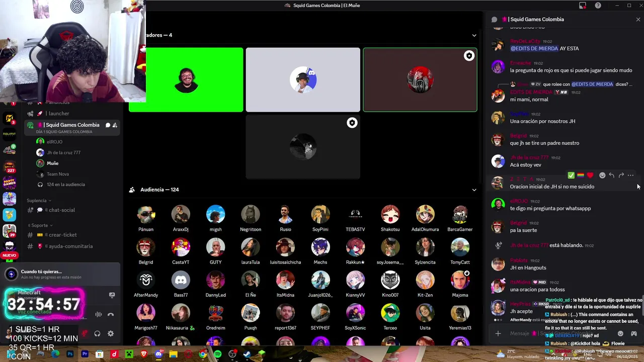This screenshot has width=644, height=362.
Task: Open audience member ArаxxDj's profile
Action: [x=181, y=219]
